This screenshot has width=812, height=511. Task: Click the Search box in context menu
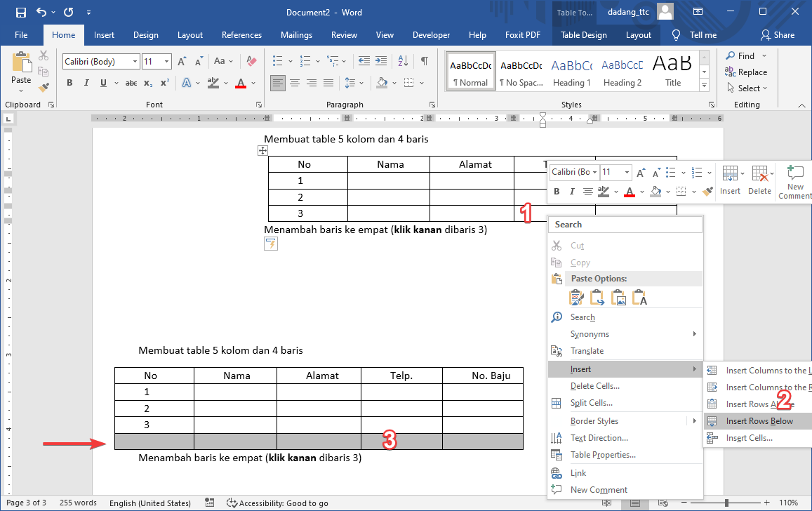626,225
